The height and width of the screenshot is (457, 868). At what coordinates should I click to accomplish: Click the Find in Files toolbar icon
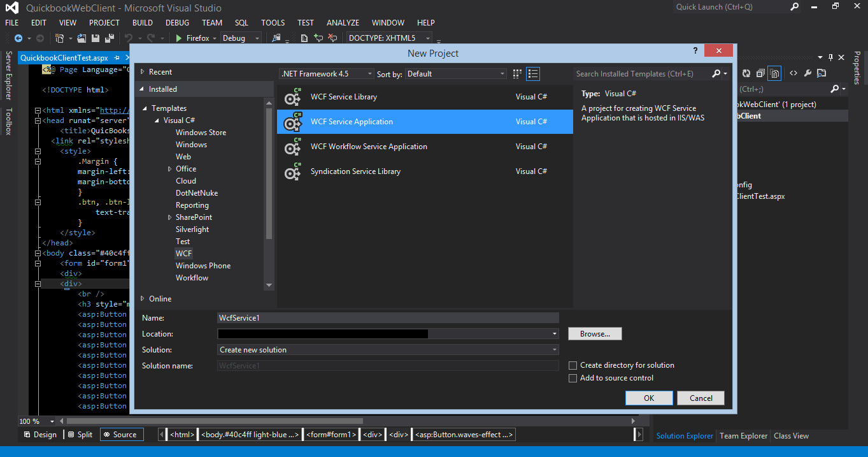(276, 38)
